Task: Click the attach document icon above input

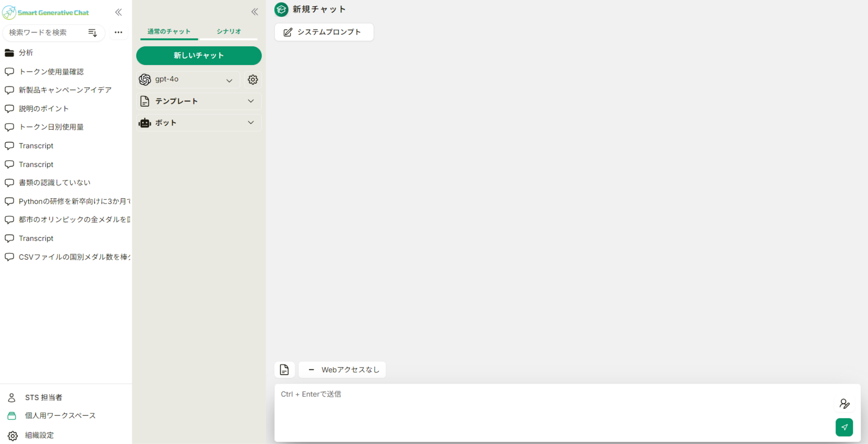Action: 284,369
